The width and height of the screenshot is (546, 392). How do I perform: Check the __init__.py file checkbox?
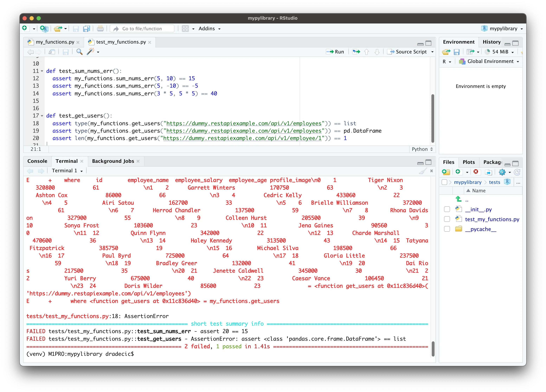point(447,209)
